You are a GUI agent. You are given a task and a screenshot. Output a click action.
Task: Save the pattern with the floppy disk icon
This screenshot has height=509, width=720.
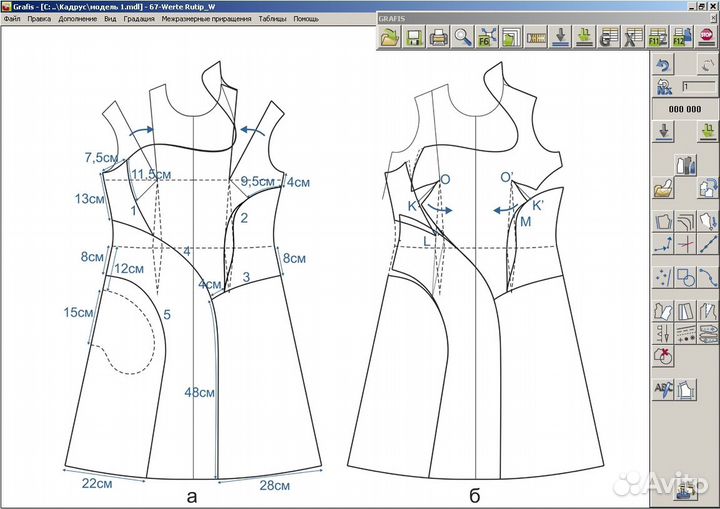413,39
